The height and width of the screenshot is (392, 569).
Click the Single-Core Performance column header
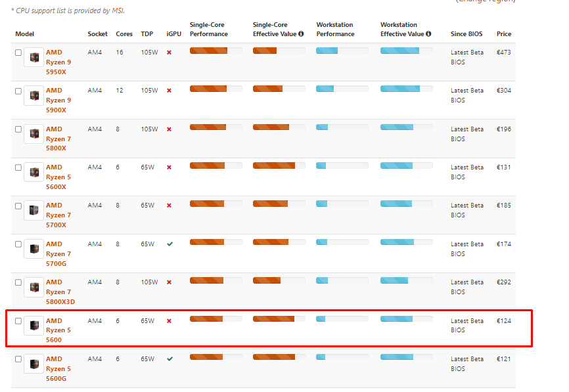[x=209, y=30]
